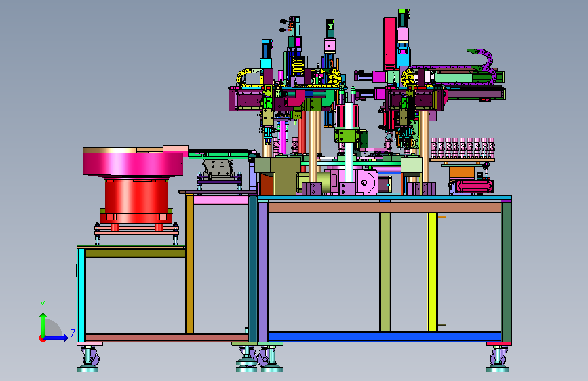Select the green linear feed rail from bowl

(x=219, y=155)
